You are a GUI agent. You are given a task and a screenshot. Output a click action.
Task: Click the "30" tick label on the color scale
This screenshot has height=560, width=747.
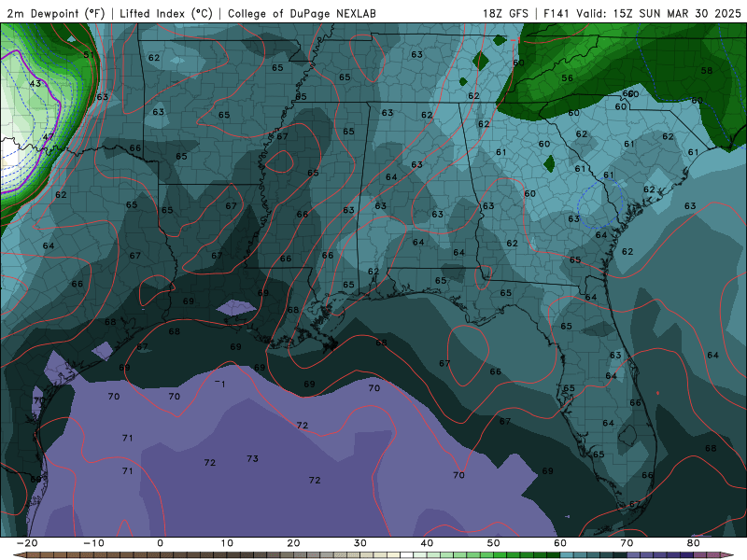[x=360, y=543]
